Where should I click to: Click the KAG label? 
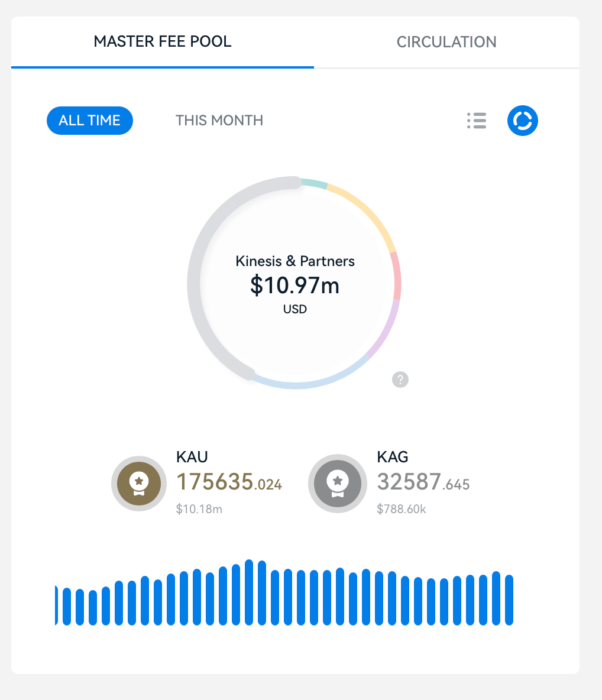click(393, 457)
